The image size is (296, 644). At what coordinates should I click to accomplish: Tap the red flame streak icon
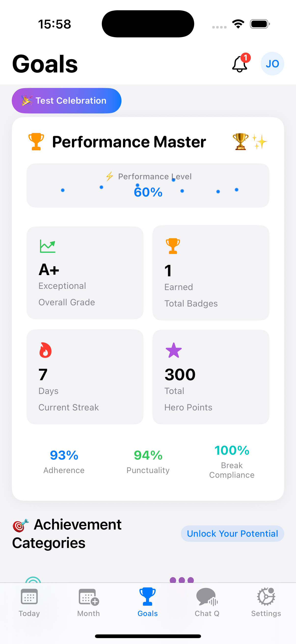(x=45, y=350)
